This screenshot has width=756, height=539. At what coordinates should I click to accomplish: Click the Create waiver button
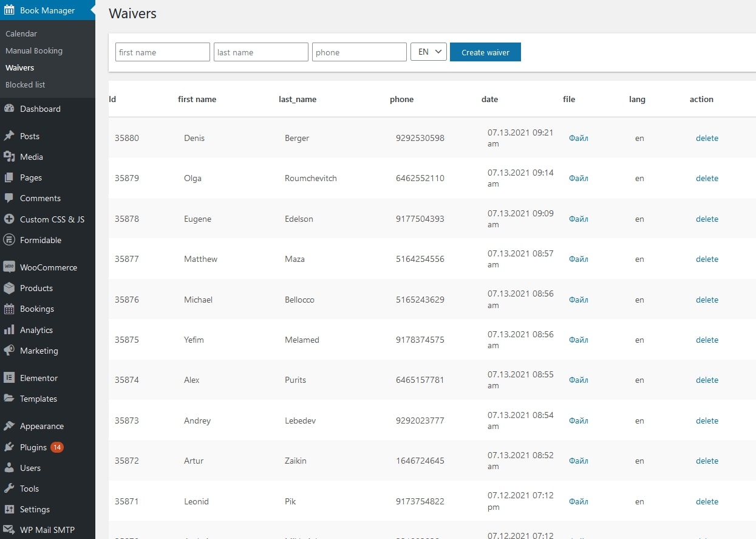[x=485, y=52]
